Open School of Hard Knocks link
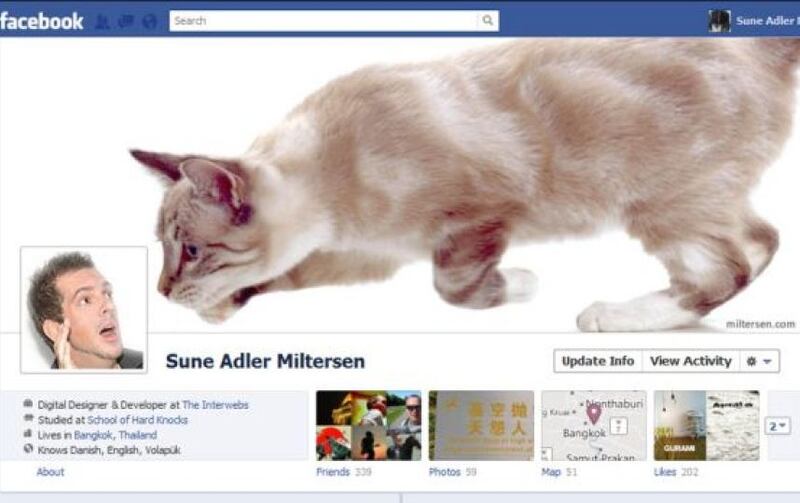The width and height of the screenshot is (800, 503). coord(138,420)
